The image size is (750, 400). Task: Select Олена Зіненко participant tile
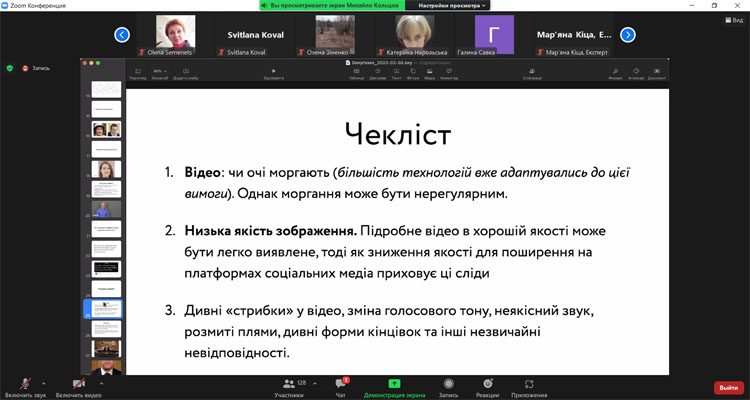pos(335,35)
